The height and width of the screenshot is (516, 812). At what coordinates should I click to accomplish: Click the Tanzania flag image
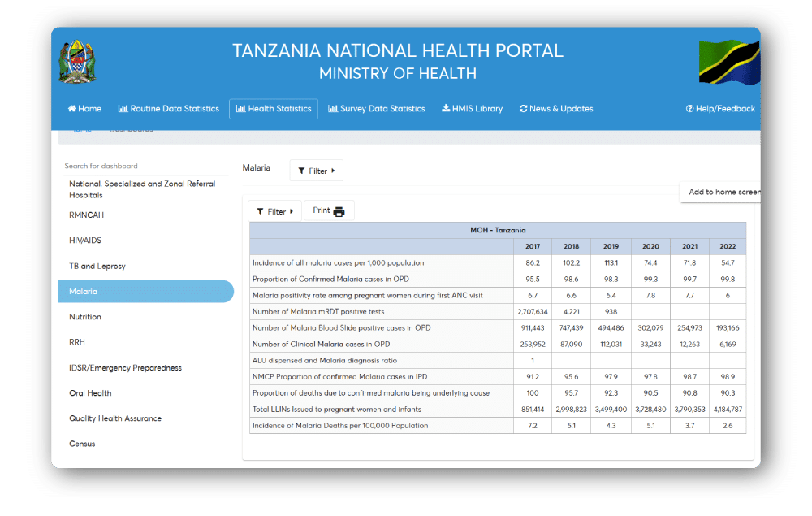(729, 63)
